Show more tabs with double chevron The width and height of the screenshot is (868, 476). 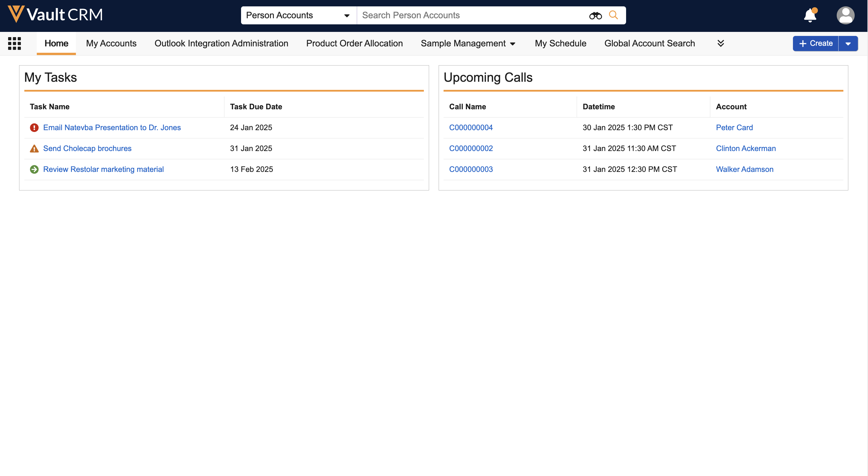coord(721,43)
